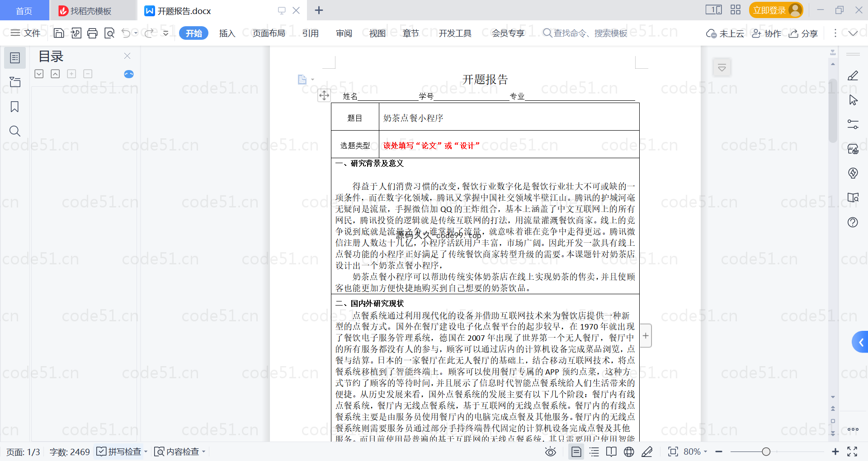Screen dimensions: 868x461
Task: Enter fullscreen mode icon in status bar
Action: [852, 452]
